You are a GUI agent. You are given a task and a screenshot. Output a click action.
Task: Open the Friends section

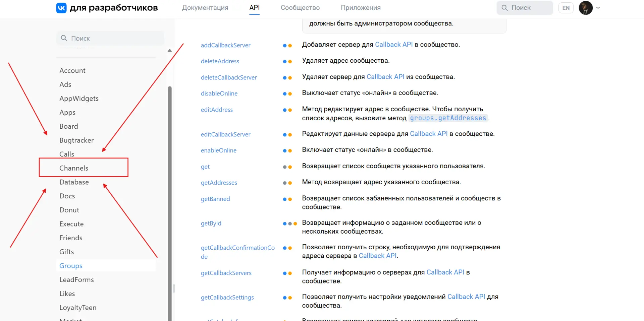(71, 238)
